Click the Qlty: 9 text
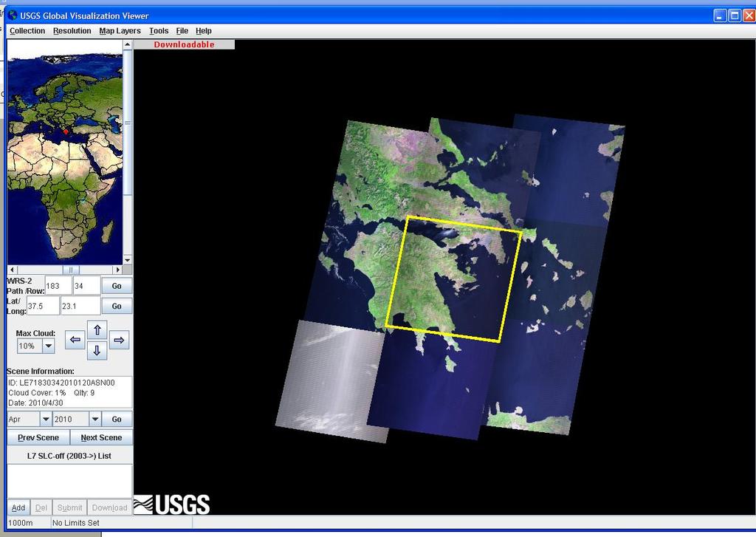The height and width of the screenshot is (537, 756). (x=84, y=393)
